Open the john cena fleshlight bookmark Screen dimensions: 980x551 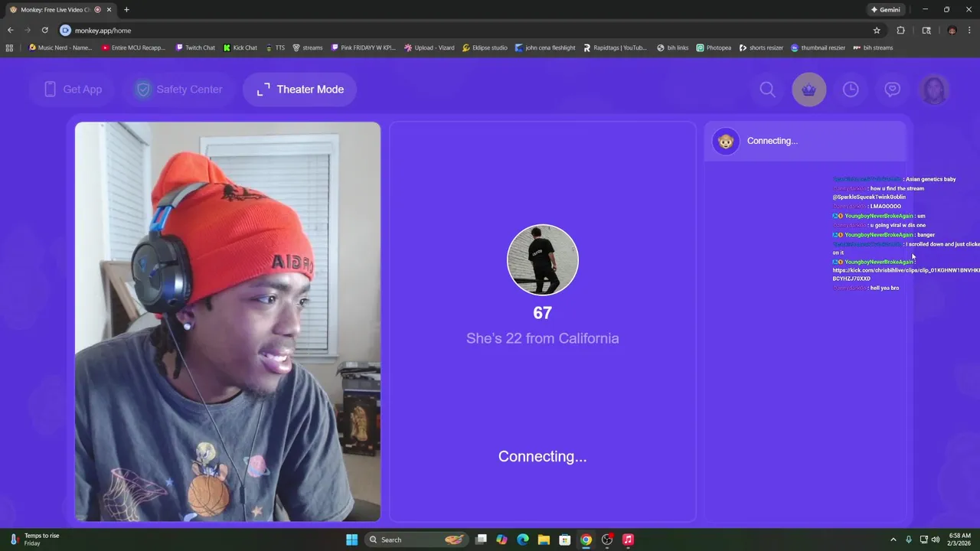pos(545,47)
